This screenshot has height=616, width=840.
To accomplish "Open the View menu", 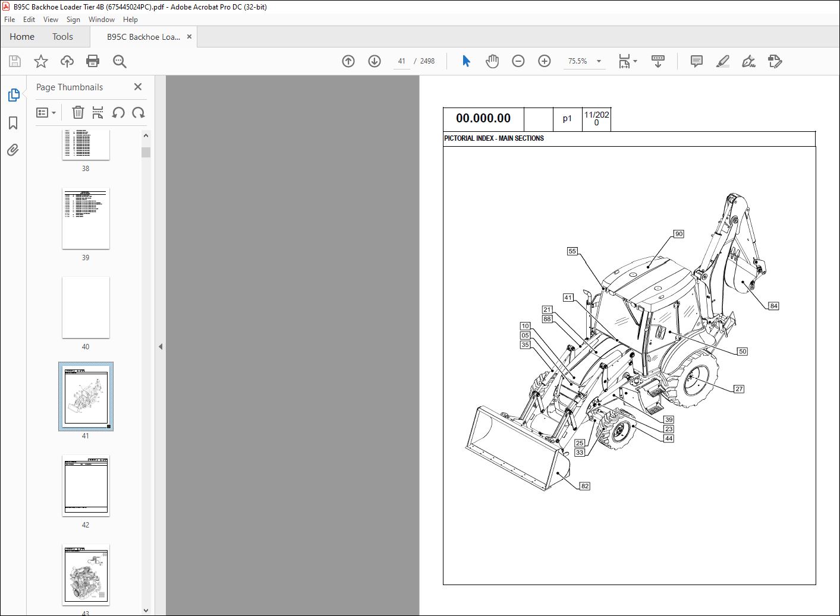I will tap(51, 20).
